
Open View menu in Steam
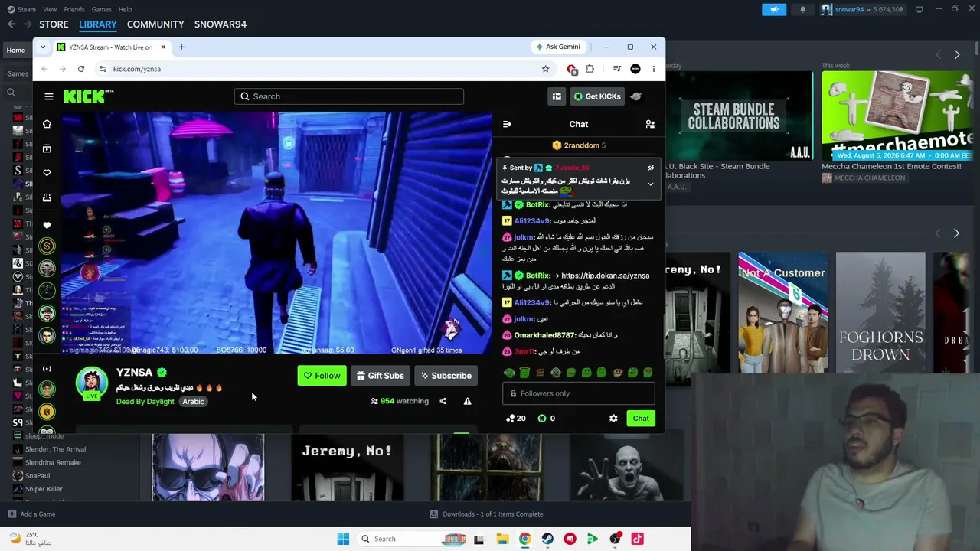pos(50,9)
